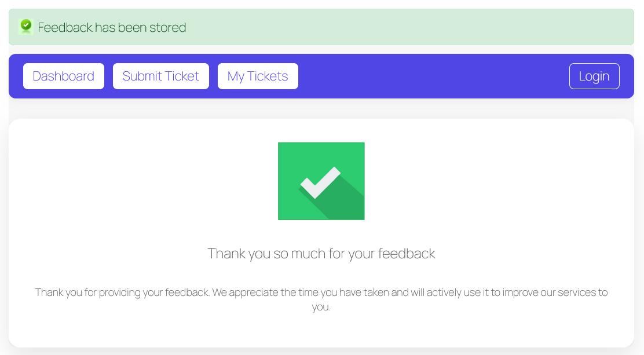Click 'Thank you so much for your feedback' heading
The image size is (644, 355).
coord(321,254)
